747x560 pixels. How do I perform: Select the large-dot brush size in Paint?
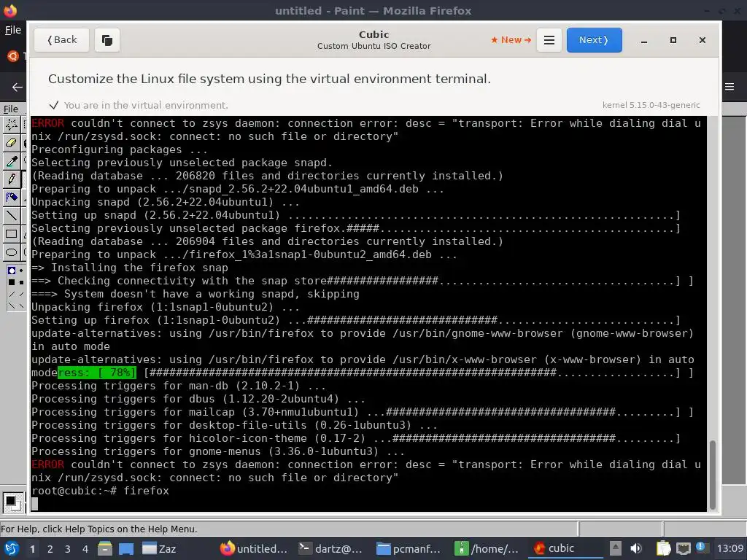(12, 271)
